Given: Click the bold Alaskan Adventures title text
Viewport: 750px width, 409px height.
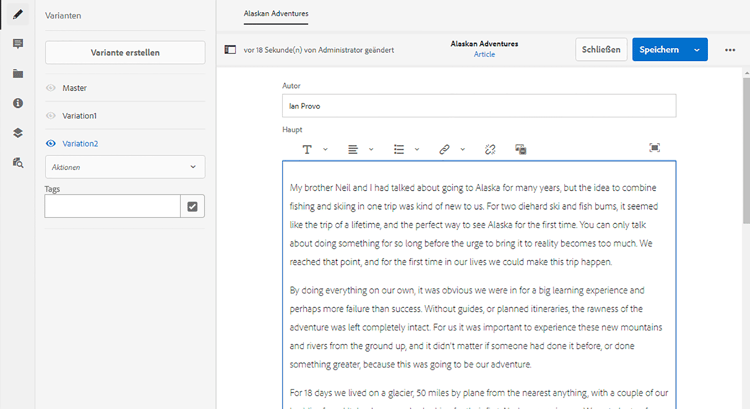Looking at the screenshot, I should point(485,44).
